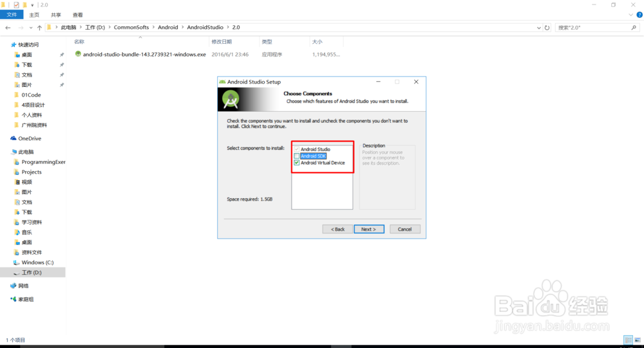This screenshot has height=348, width=644.
Task: Sort by 类型 column header
Action: click(267, 42)
